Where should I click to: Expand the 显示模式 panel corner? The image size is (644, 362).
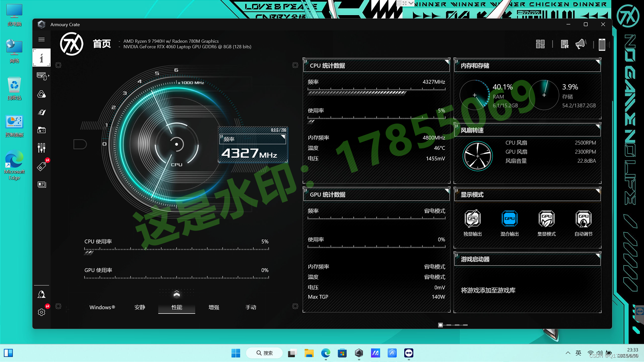click(597, 191)
